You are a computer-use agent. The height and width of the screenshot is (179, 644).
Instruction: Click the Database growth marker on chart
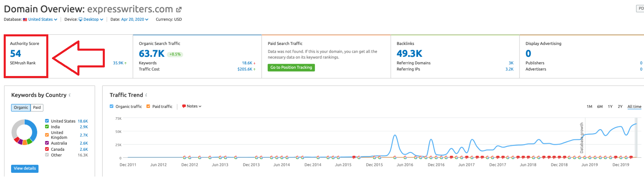point(582,138)
